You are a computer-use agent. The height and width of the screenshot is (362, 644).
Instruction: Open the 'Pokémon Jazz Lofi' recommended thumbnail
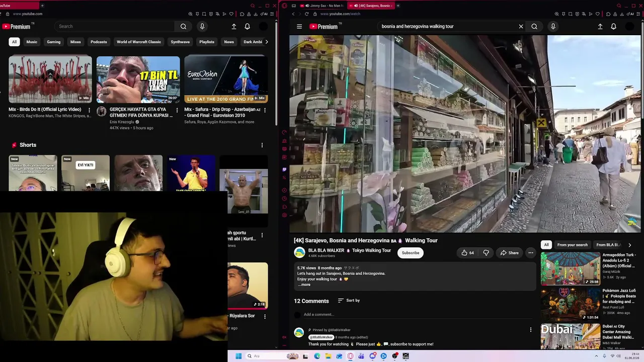(571, 304)
